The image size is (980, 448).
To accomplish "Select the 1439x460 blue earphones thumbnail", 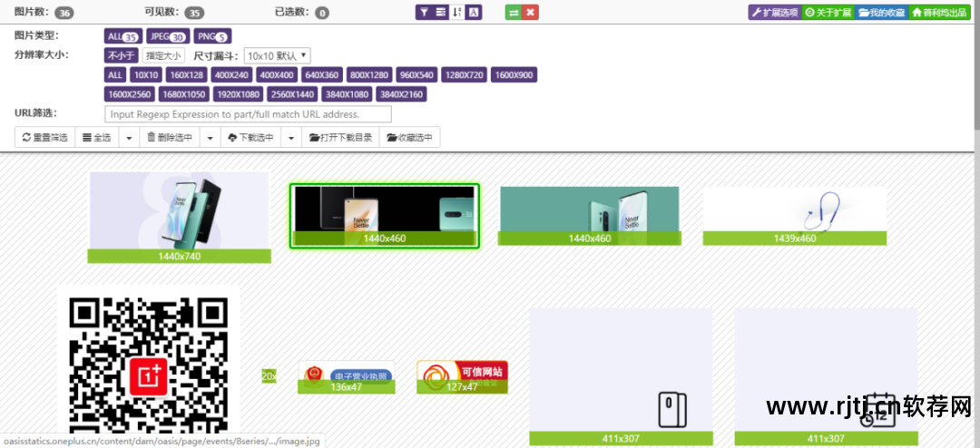I will pos(794,216).
